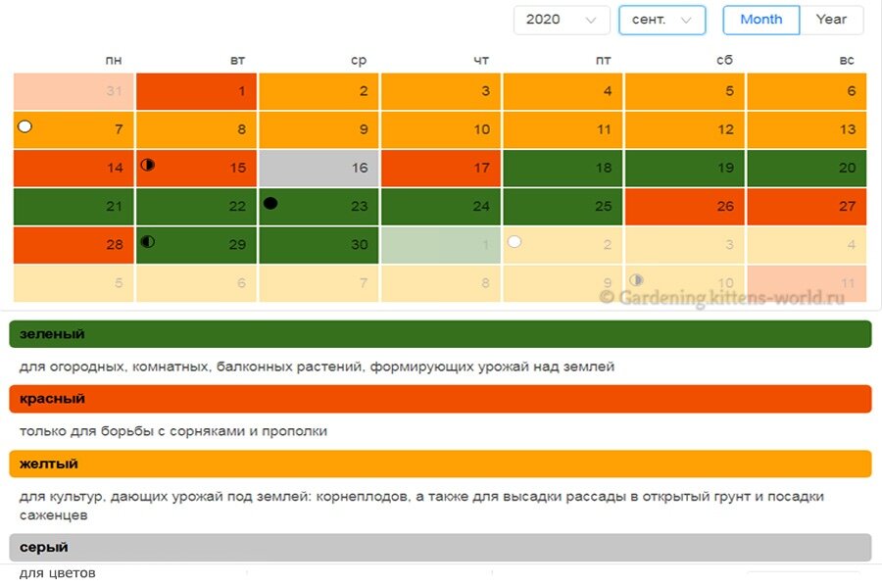Click the half moon icon on September 15
This screenshot has width=882, height=588.
[x=147, y=165]
